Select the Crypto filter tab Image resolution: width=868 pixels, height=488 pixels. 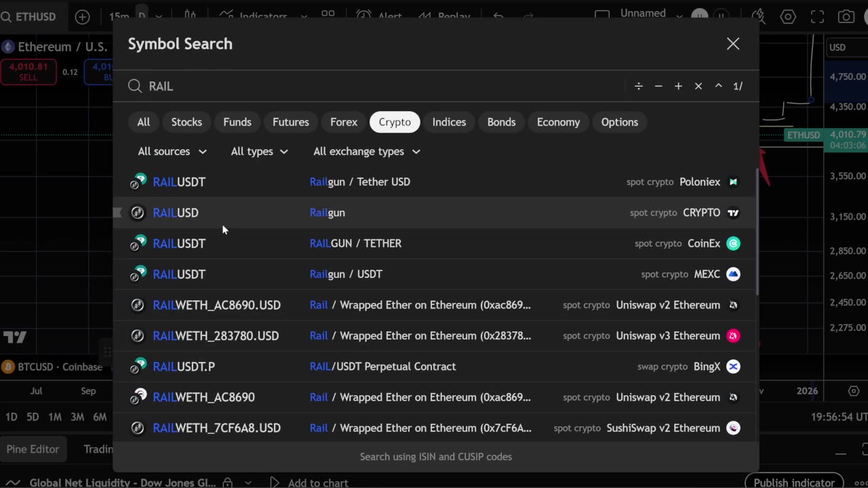tap(395, 122)
